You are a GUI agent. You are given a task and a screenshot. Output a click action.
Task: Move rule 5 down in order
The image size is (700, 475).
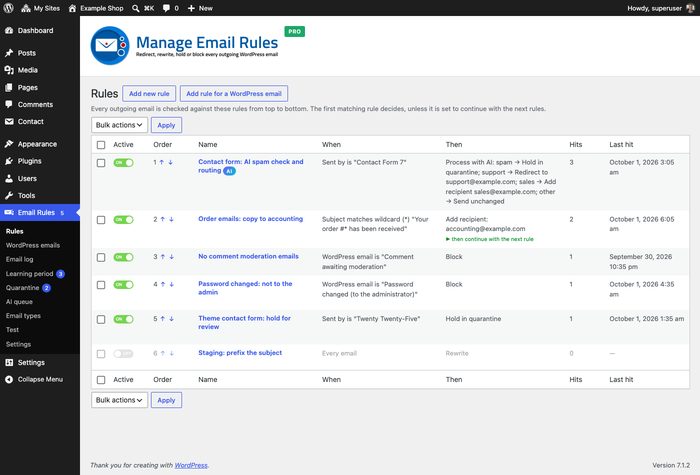[x=171, y=319]
